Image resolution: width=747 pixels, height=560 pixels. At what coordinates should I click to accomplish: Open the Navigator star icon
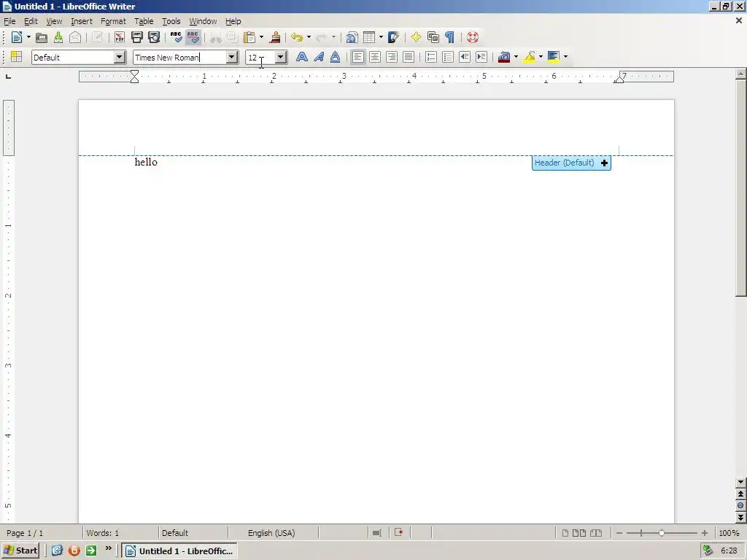pyautogui.click(x=416, y=37)
